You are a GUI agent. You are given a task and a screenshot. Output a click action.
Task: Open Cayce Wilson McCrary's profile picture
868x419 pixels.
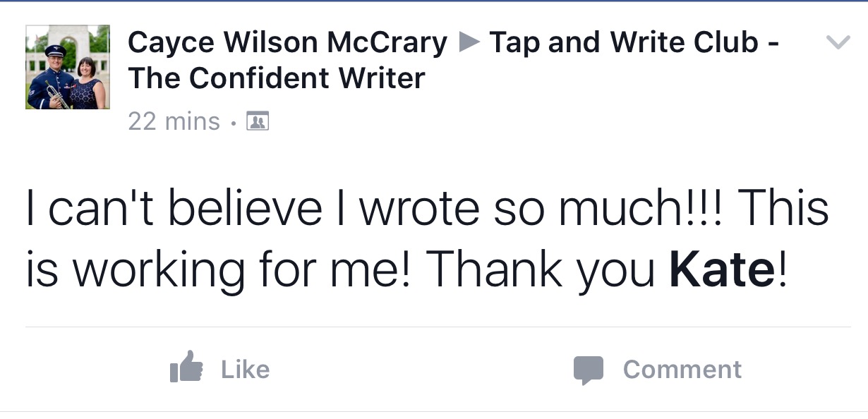pos(68,67)
